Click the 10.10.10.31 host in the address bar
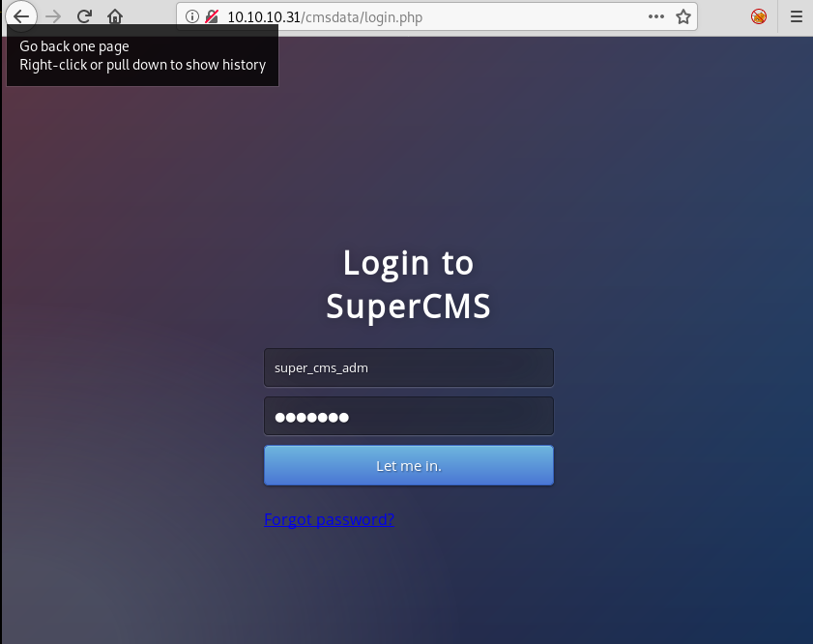The width and height of the screenshot is (813, 644). 263,17
